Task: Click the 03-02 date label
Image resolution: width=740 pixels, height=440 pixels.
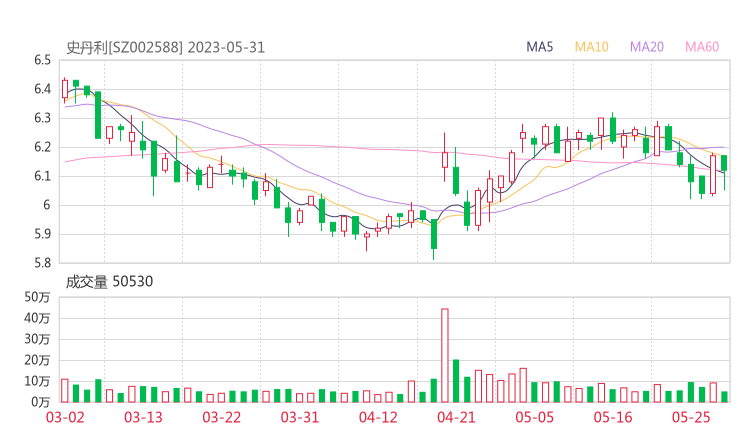Action: (65, 417)
